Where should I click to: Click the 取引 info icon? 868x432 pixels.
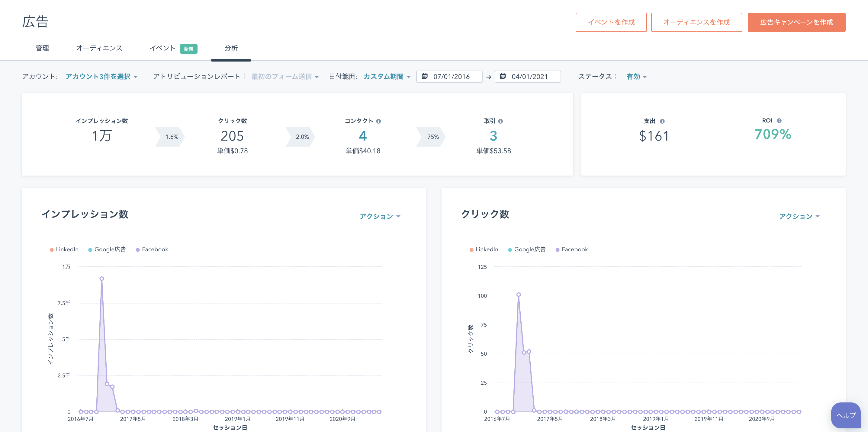click(x=500, y=121)
